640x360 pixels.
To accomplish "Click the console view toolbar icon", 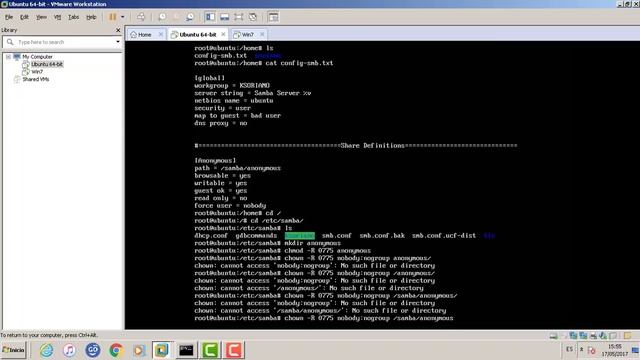I will [273, 17].
